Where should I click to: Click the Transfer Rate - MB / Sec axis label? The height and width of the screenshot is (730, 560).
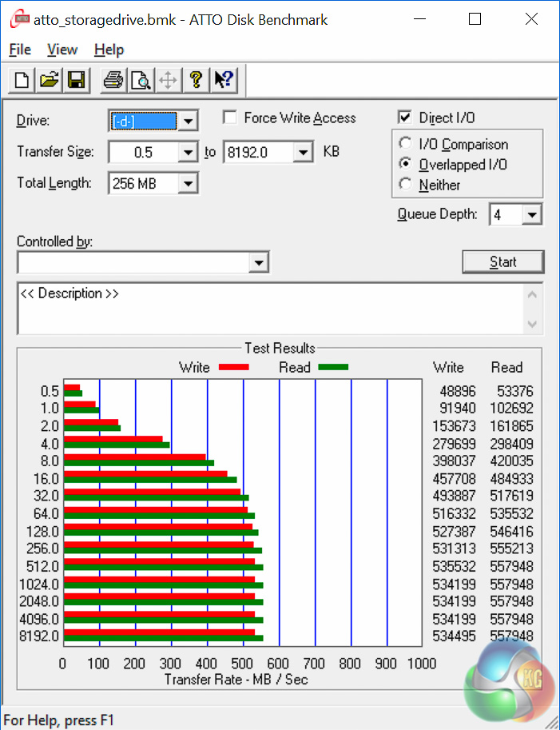coord(236,680)
